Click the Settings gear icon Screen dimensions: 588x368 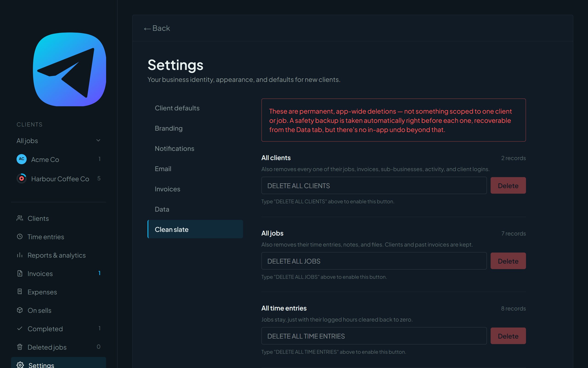[x=20, y=365]
